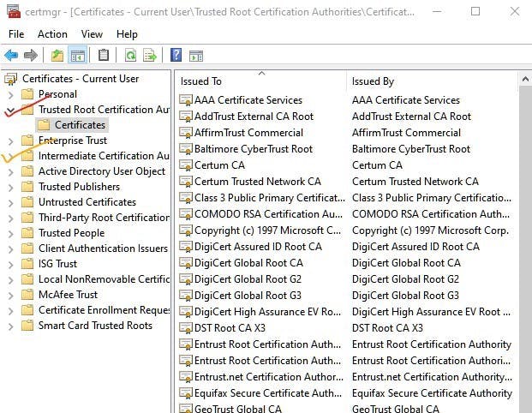Viewport: 532px width, 413px height.
Task: Select the Untrusted Certificates folder
Action: point(87,202)
